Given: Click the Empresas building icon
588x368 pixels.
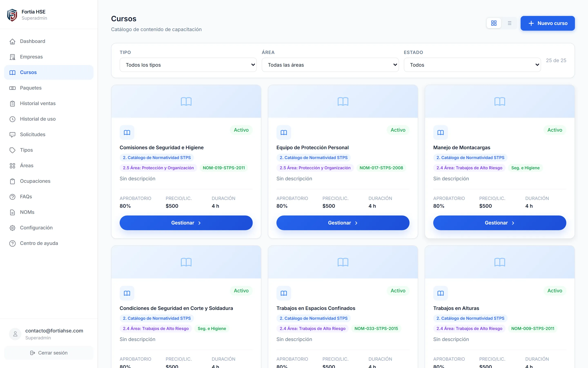Looking at the screenshot, I should click(x=12, y=57).
